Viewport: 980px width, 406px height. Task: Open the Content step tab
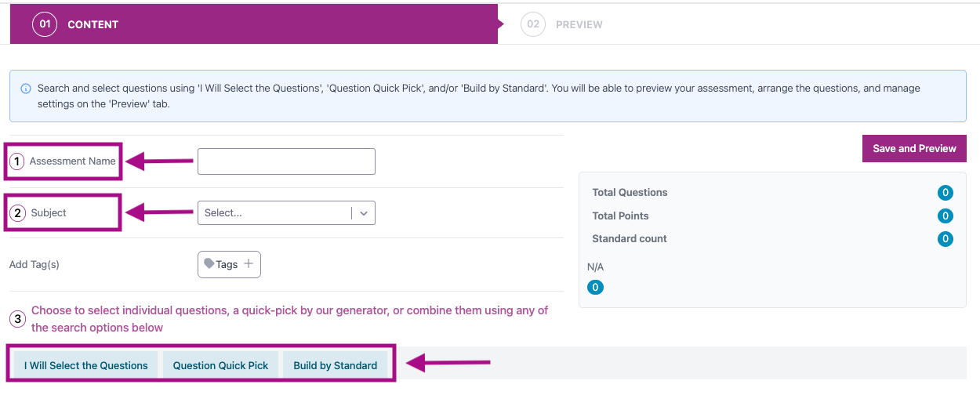[93, 24]
